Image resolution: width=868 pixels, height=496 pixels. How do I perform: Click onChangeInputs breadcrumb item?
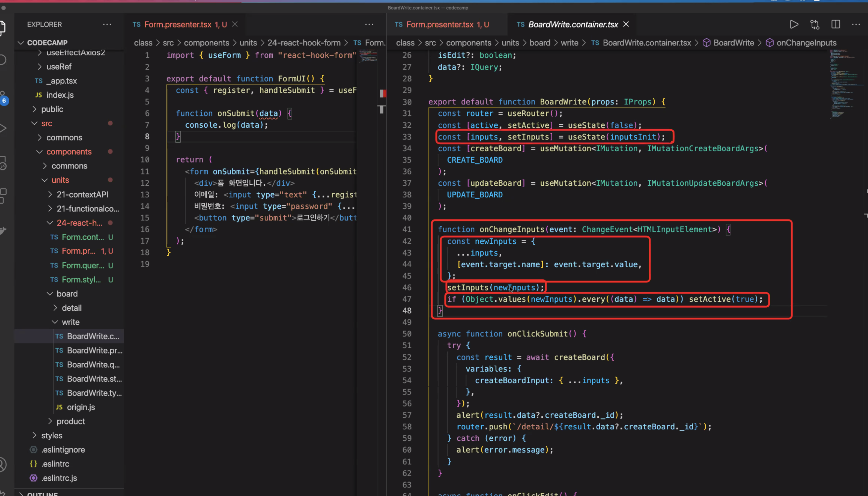pyautogui.click(x=806, y=42)
